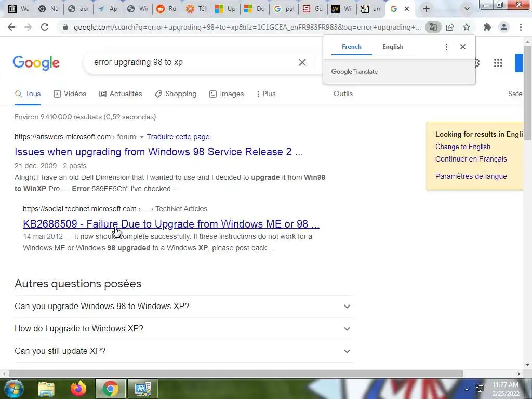Open translate options three-dot menu
Viewport: 532px width, 399px height.
pos(446,47)
